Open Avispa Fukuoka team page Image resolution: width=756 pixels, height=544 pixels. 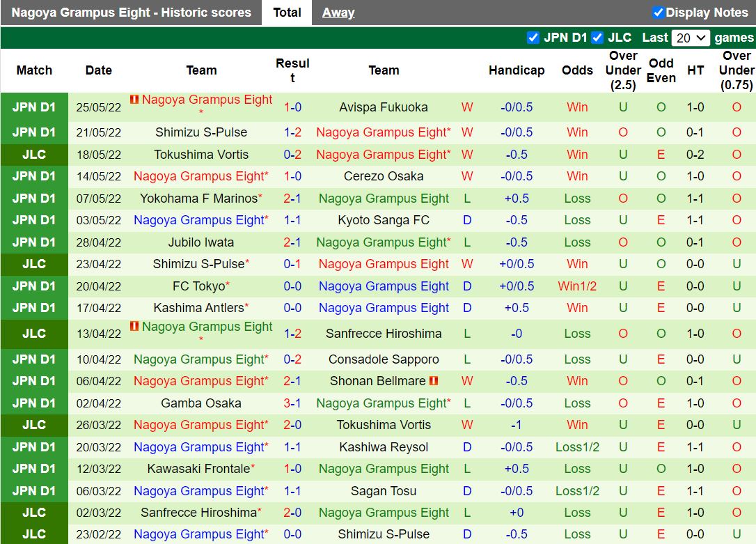(384, 107)
